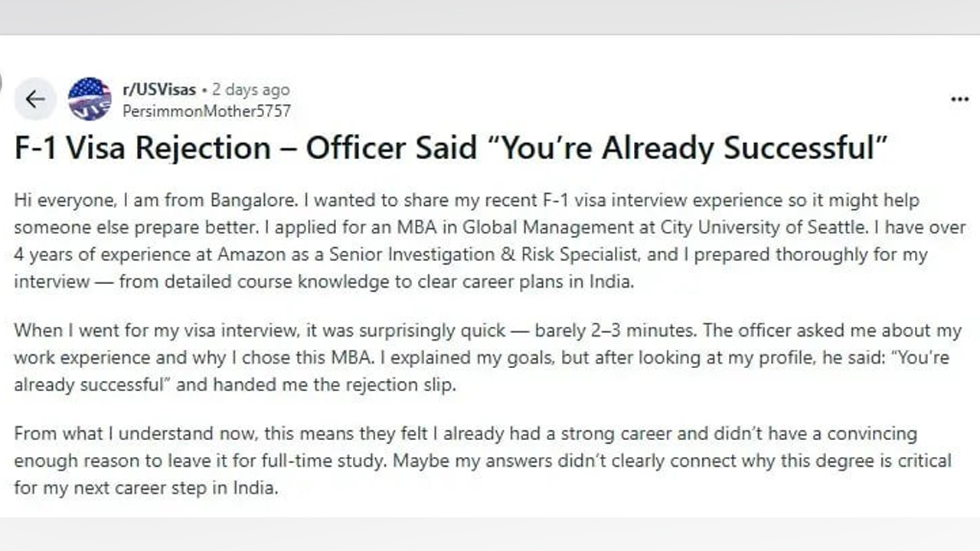Image resolution: width=980 pixels, height=551 pixels.
Task: Open PersimmonMother5757's user profile
Action: point(207,111)
